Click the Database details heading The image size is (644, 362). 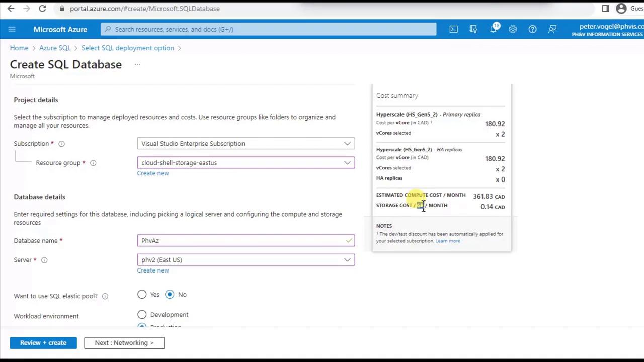pos(39,197)
